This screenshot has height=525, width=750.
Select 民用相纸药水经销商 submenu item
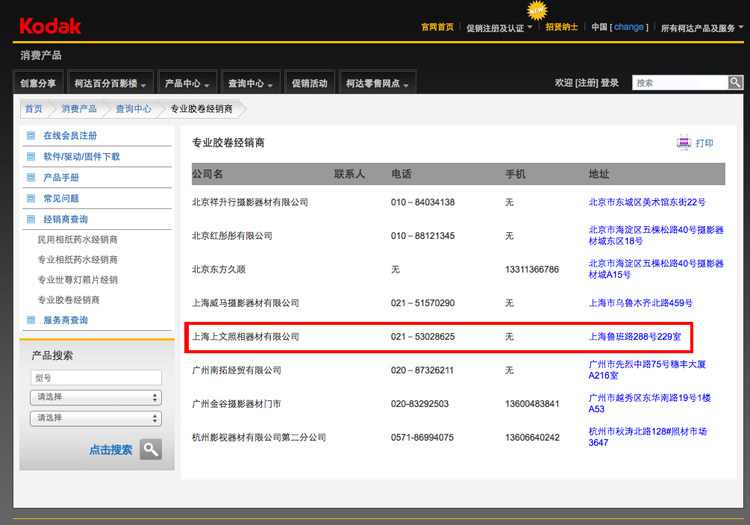point(77,239)
